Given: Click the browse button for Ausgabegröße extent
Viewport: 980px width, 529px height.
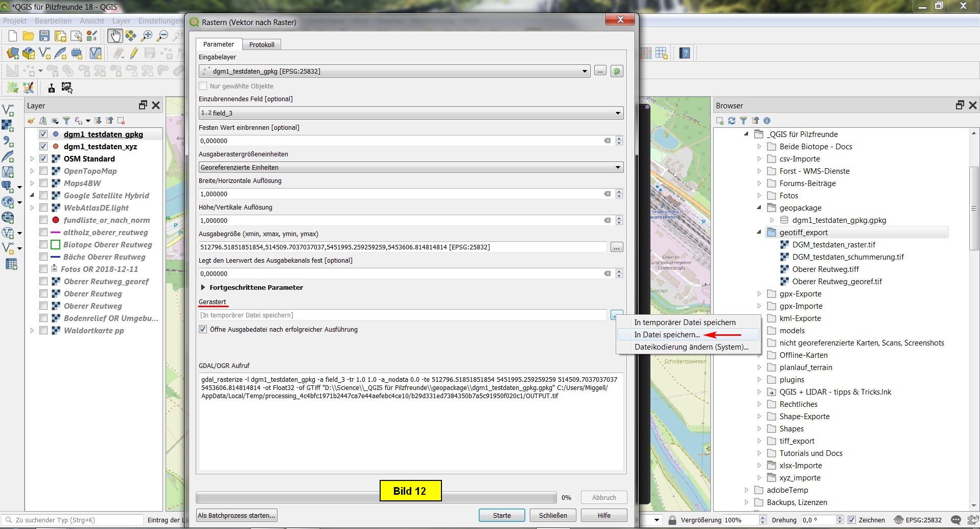Looking at the screenshot, I should click(x=617, y=247).
